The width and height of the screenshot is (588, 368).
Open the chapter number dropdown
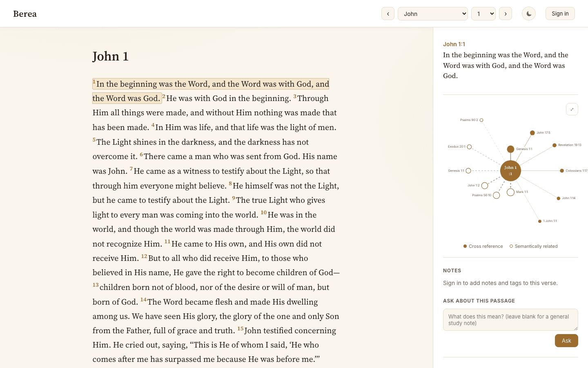tap(483, 13)
